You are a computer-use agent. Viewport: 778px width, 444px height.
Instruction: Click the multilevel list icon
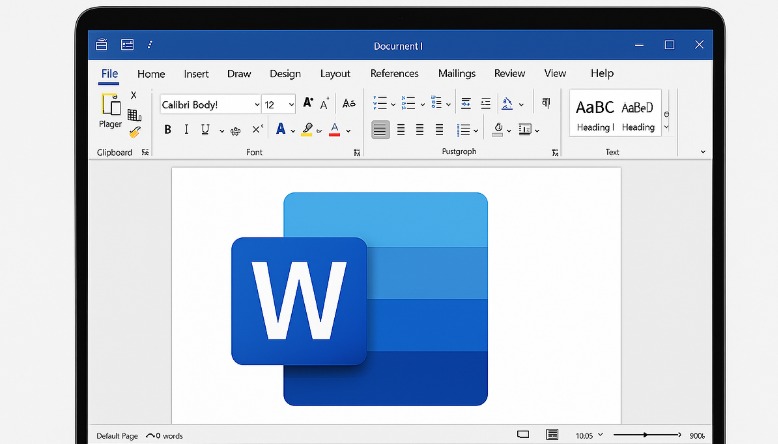coord(436,102)
